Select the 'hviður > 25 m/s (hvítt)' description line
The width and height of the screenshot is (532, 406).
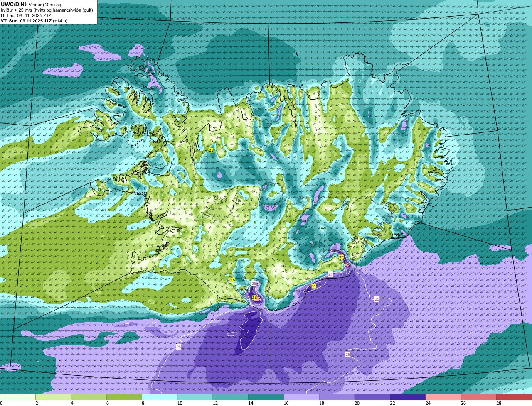click(47, 10)
